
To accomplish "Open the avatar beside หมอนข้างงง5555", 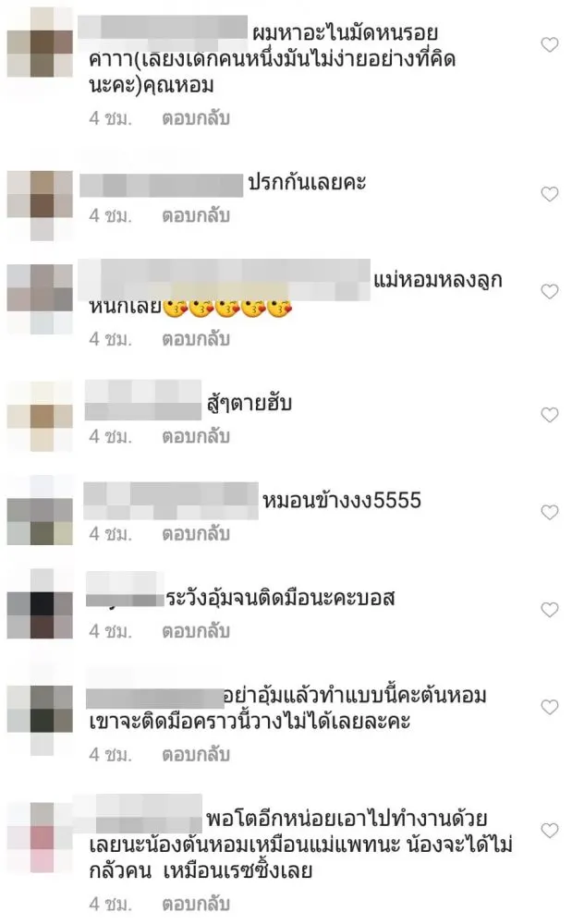I will tap(40, 510).
